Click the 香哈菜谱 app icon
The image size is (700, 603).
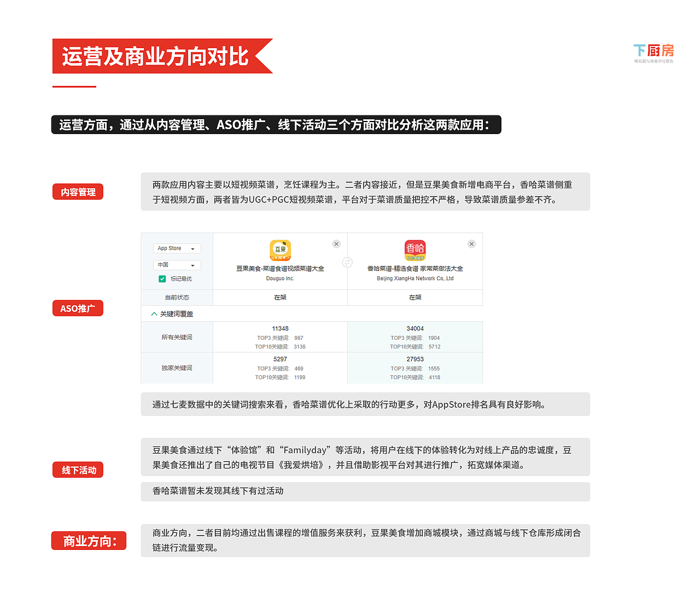[415, 251]
